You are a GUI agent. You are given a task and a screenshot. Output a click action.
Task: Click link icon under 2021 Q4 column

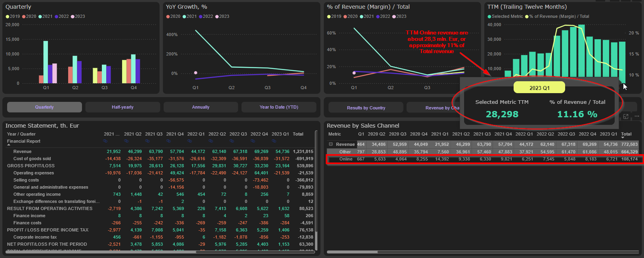(168, 141)
